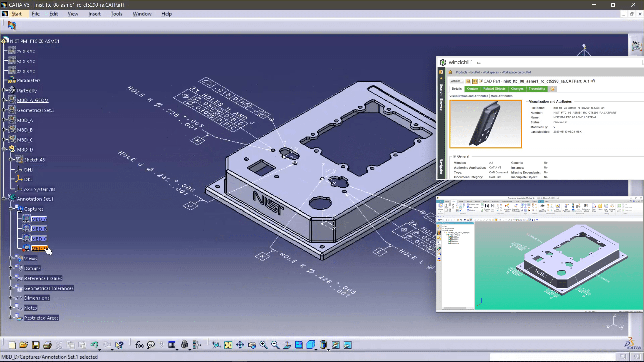
Task: Select the Pan tool
Action: 240,345
